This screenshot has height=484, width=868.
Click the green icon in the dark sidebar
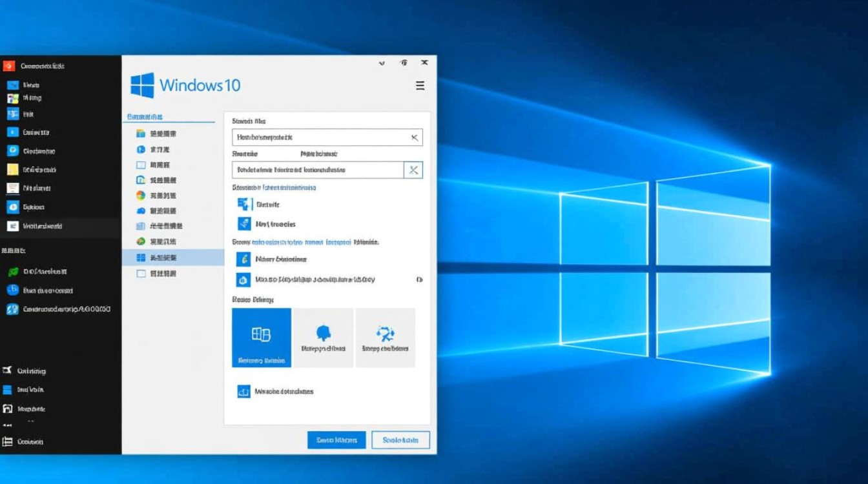tap(12, 272)
